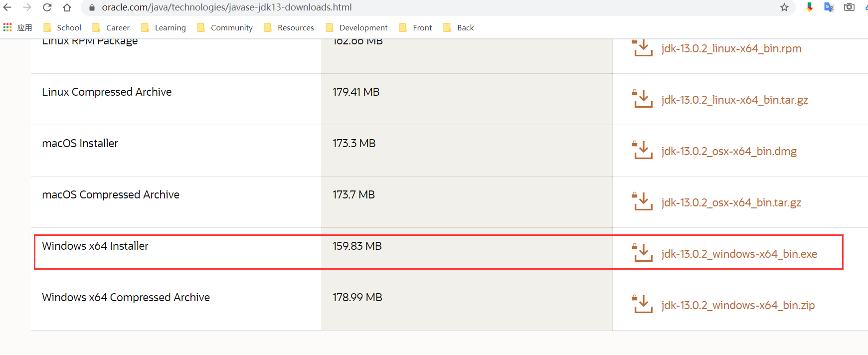
Task: Open the Development bookmarks folder
Action: (356, 27)
